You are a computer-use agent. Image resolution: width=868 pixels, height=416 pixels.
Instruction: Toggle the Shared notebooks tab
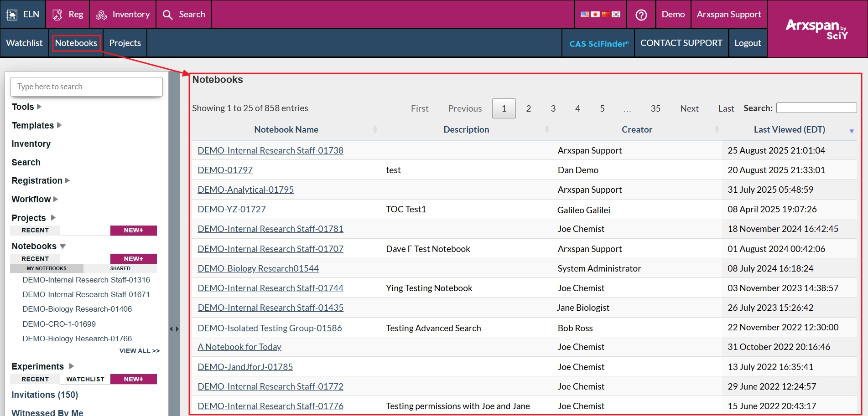(x=120, y=268)
